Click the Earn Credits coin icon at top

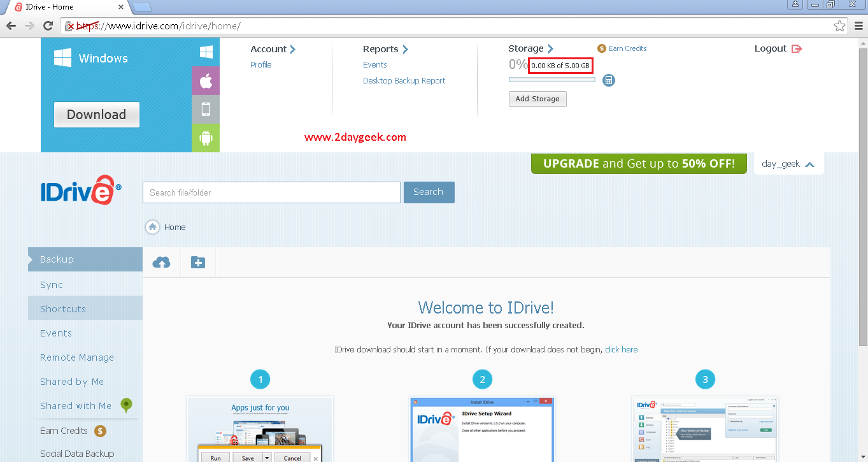[x=602, y=48]
